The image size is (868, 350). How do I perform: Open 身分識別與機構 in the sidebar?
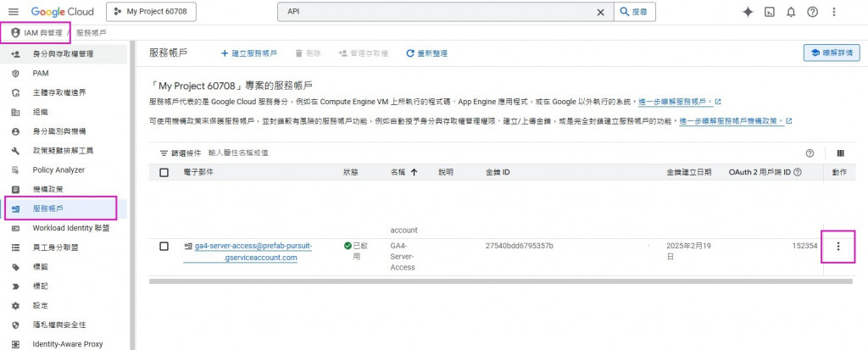(x=64, y=131)
